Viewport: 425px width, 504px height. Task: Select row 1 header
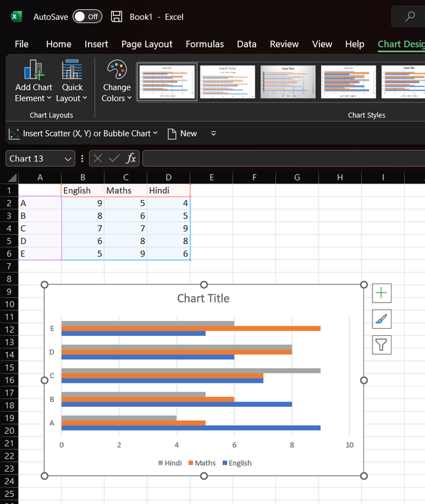tap(9, 190)
